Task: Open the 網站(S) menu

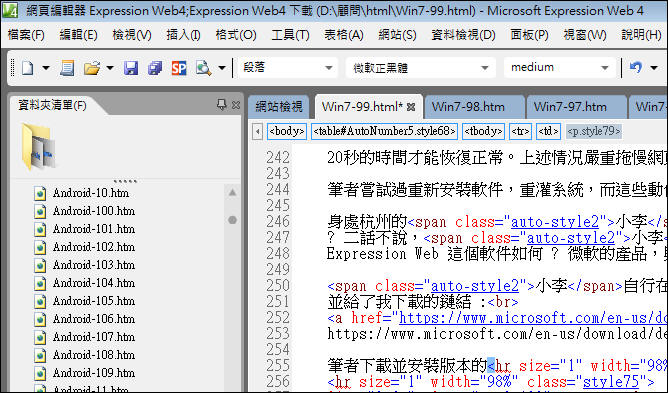Action: 397,35
